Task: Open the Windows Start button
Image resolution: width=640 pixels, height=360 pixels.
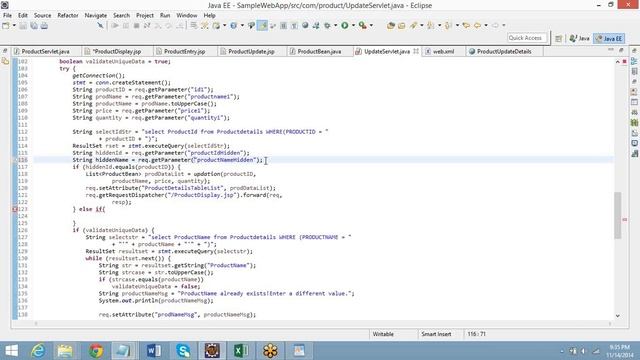Action: 11,351
